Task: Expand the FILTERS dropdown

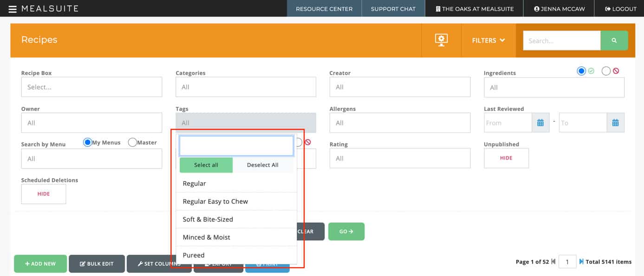Action: pyautogui.click(x=488, y=40)
